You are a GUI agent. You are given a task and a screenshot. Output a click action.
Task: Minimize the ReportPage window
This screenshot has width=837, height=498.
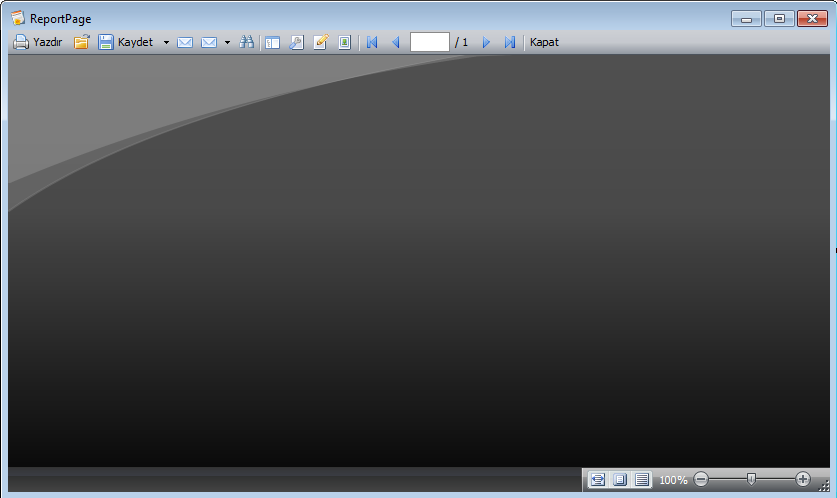(746, 19)
